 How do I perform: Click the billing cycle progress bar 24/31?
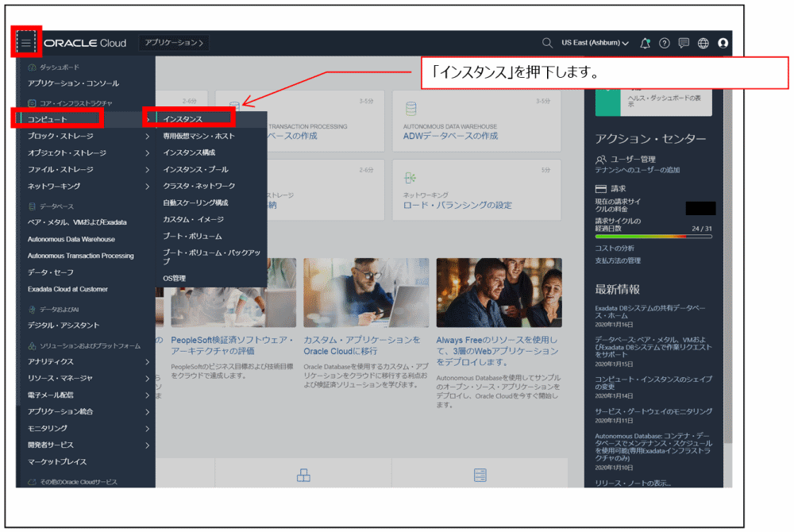(653, 237)
